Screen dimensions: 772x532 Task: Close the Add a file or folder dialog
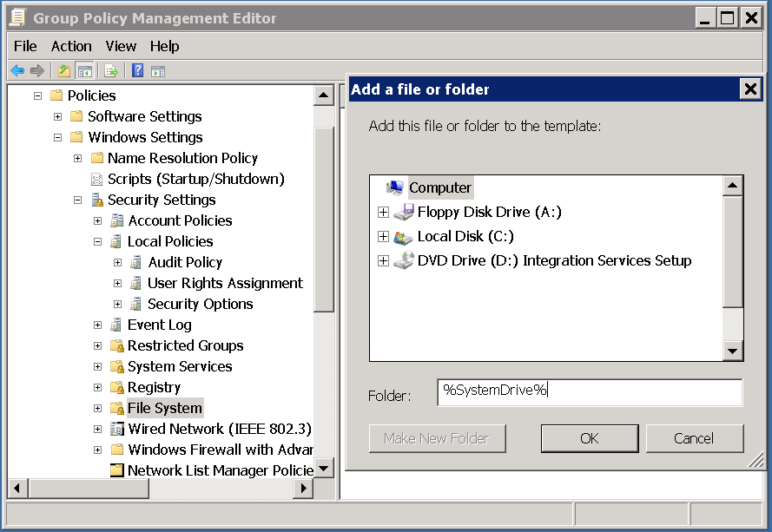click(750, 89)
